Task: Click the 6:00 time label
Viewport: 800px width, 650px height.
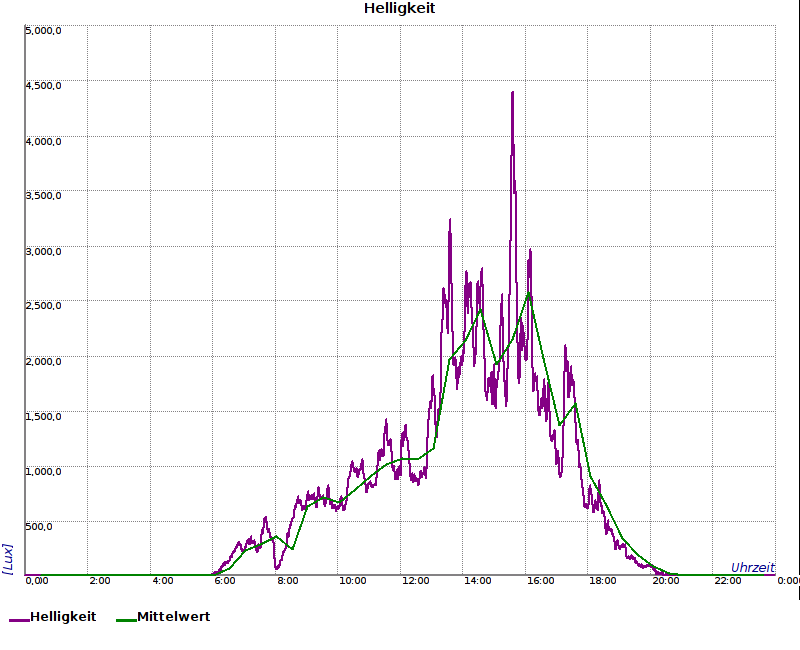Action: [x=225, y=581]
